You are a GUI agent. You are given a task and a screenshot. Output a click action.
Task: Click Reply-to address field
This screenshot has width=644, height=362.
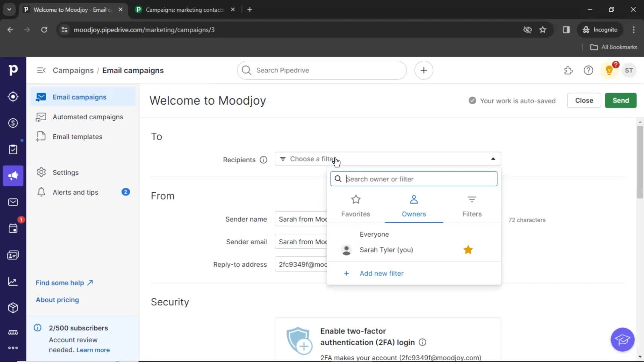pyautogui.click(x=301, y=264)
